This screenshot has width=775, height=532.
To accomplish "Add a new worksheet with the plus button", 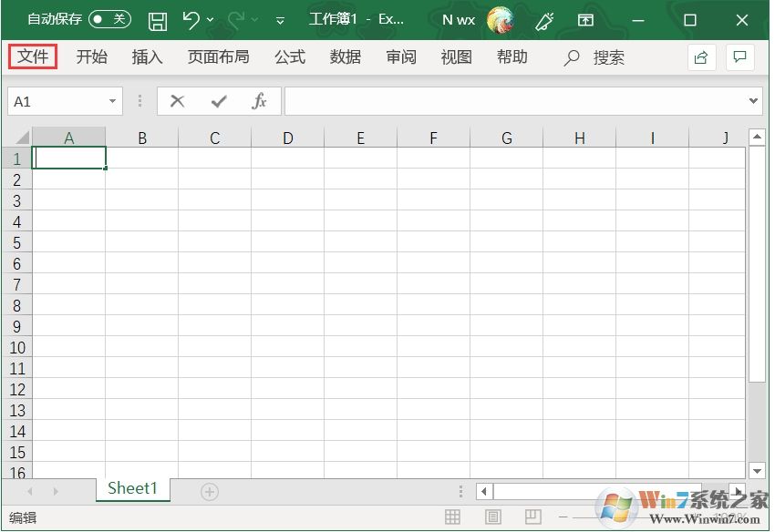I will [209, 490].
